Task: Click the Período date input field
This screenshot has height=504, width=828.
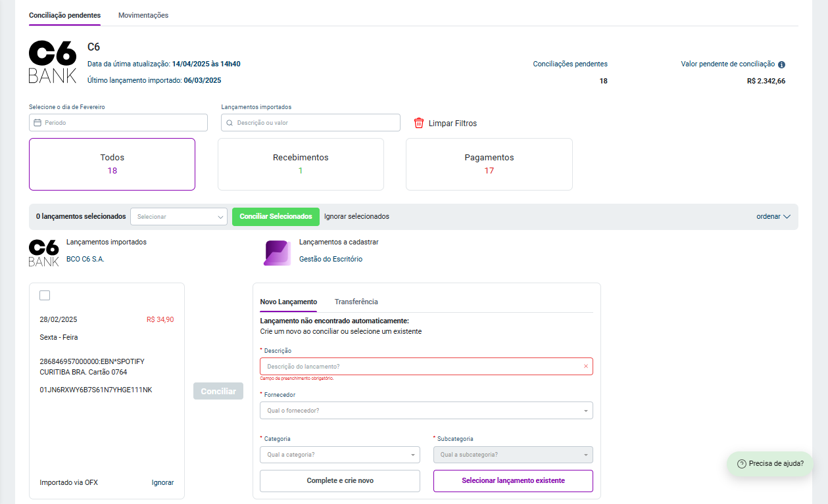Action: click(x=118, y=123)
